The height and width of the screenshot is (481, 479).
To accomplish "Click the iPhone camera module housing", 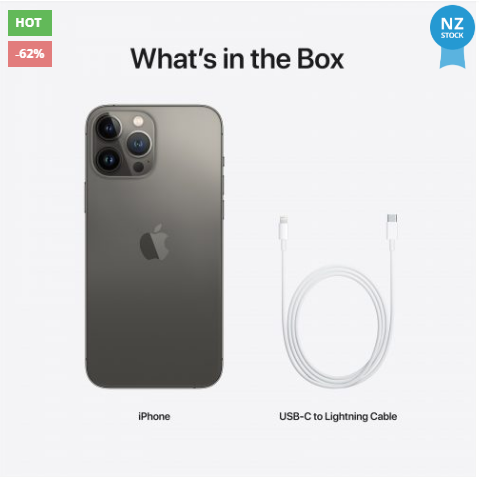I will click(123, 143).
